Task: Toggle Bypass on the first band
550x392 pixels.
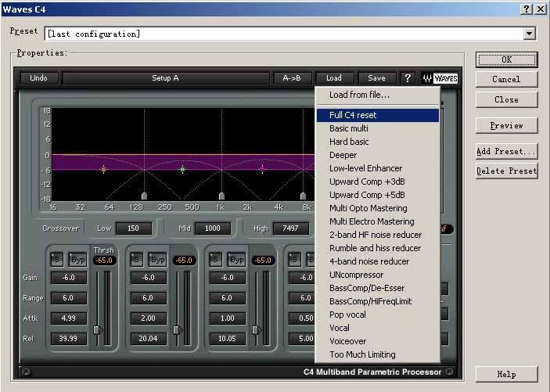Action: point(77,260)
